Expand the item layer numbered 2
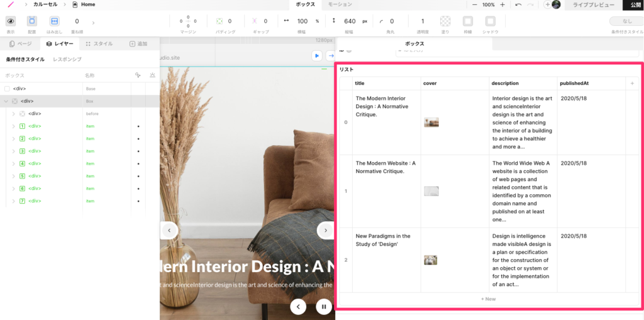This screenshot has height=320, width=644. (x=13, y=138)
